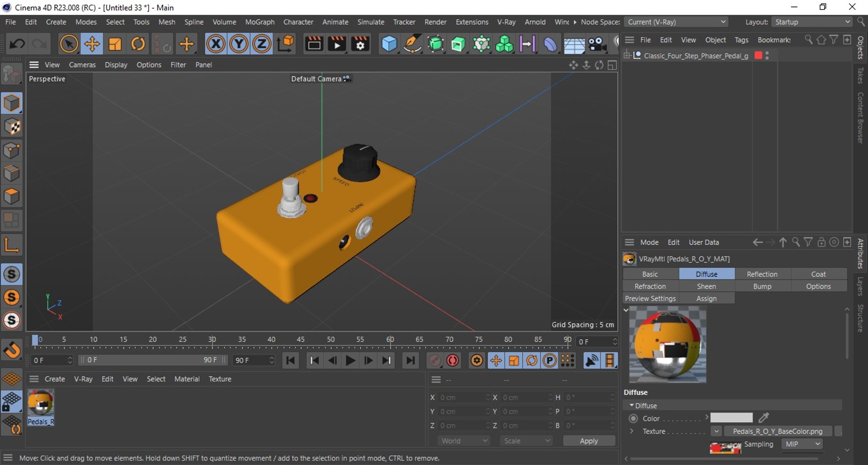Open the Spline Pen tool
This screenshot has height=465, width=868.
tap(412, 44)
